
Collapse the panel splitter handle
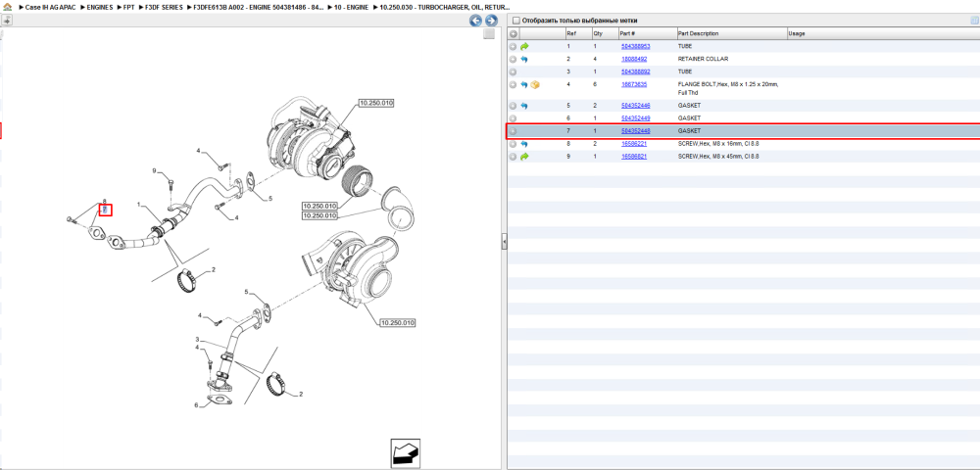504,242
